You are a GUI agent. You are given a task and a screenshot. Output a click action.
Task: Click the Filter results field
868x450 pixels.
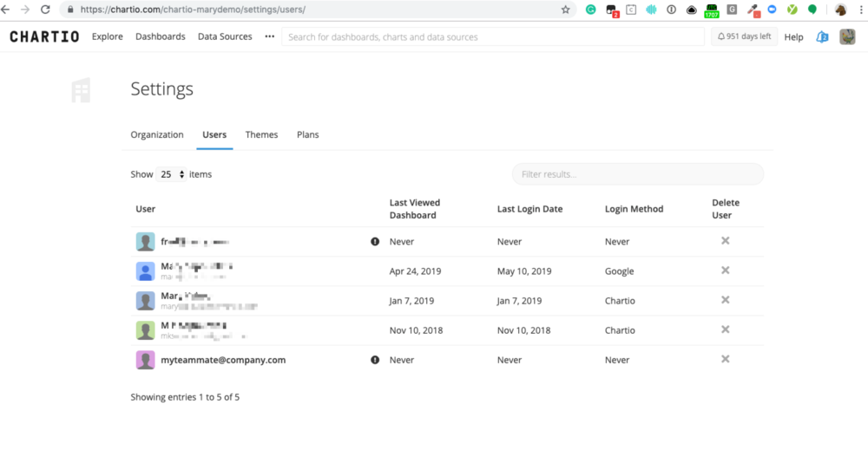(x=638, y=174)
